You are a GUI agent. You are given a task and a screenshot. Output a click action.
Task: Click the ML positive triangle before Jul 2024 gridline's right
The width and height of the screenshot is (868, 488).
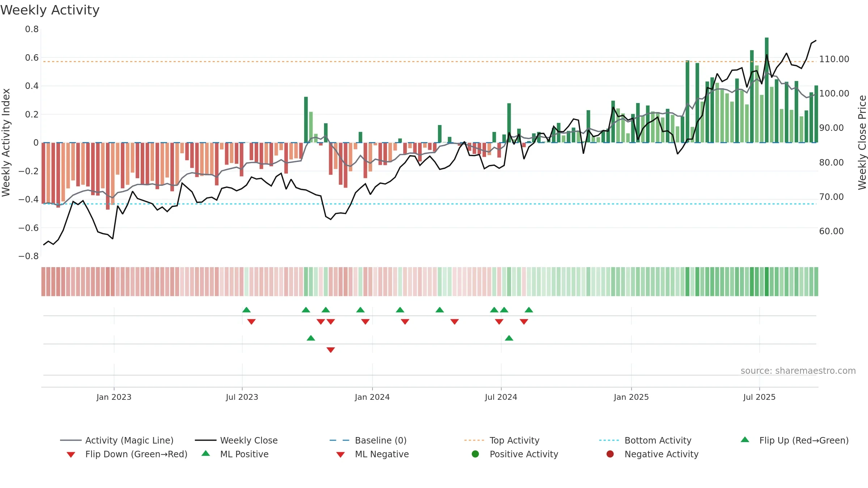[x=509, y=338]
